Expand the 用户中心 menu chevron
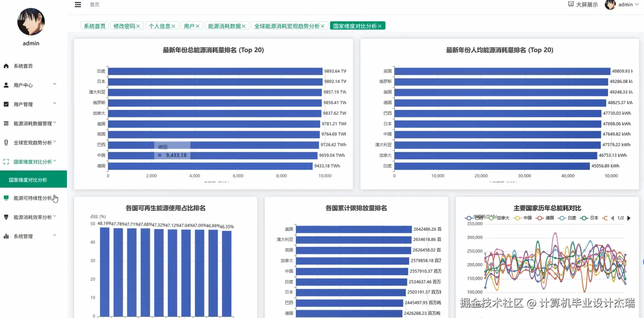 (55, 84)
